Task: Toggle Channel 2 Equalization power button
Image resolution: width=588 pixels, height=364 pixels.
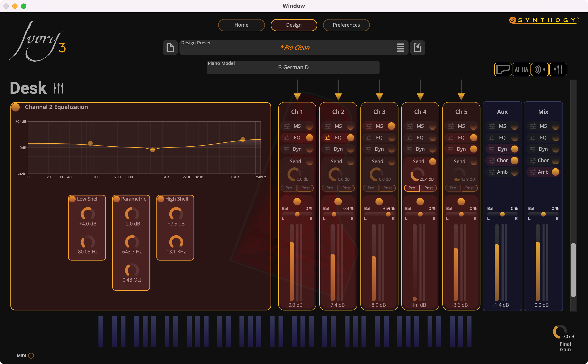Action: 16,107
